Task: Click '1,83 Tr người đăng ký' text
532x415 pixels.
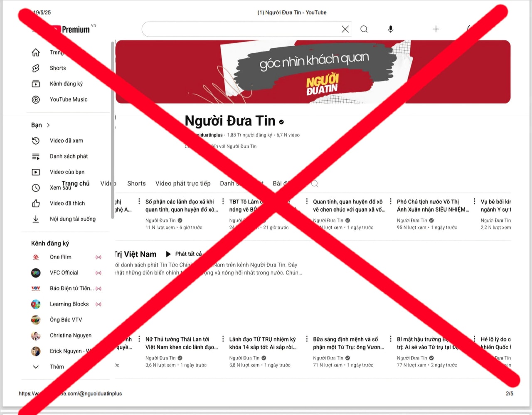Action: [x=250, y=135]
